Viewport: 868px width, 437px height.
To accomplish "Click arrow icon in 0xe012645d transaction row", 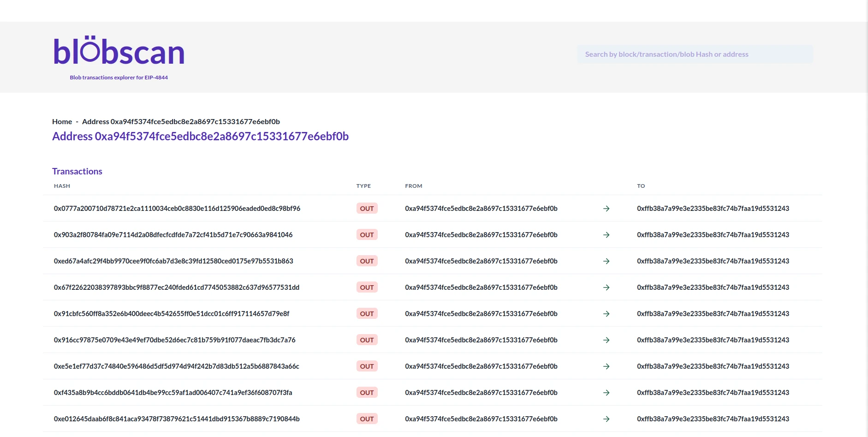I will [606, 419].
